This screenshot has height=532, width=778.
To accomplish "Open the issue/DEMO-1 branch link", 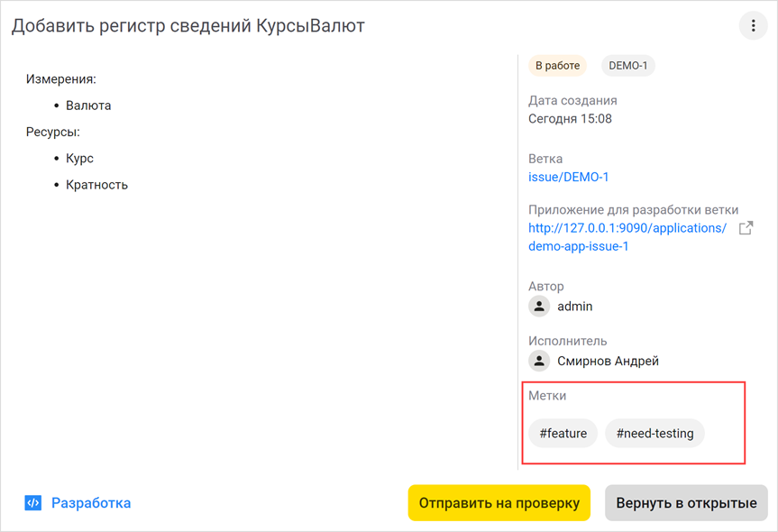I will coord(569,177).
